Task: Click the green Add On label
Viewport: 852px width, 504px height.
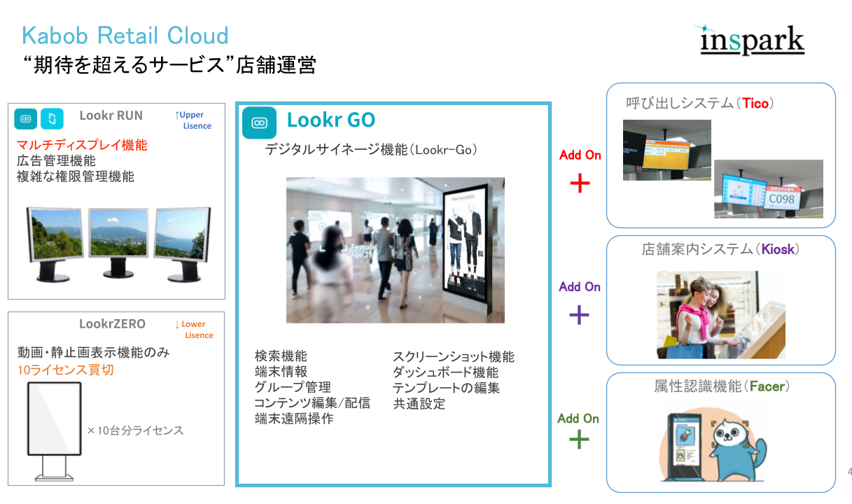Action: point(578,419)
